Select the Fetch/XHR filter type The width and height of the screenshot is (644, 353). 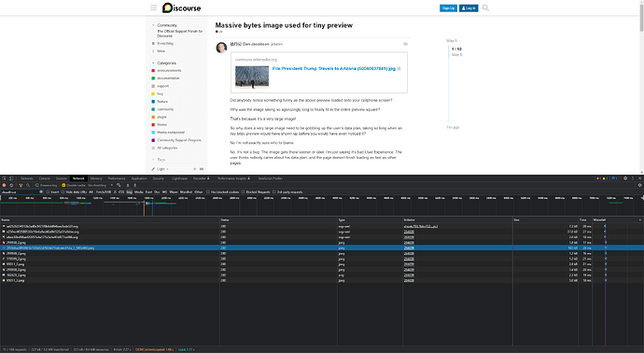coord(104,192)
